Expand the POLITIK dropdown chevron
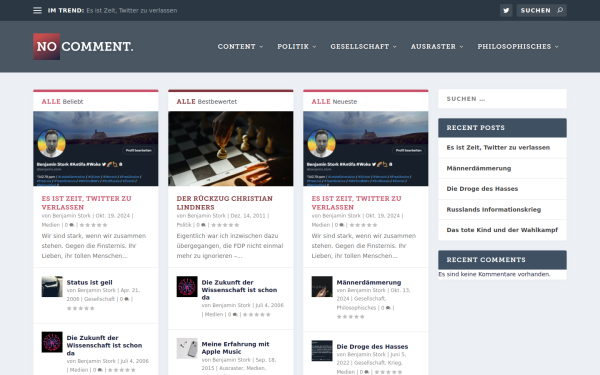Screen dimensions: 600x375 [x=315, y=47]
